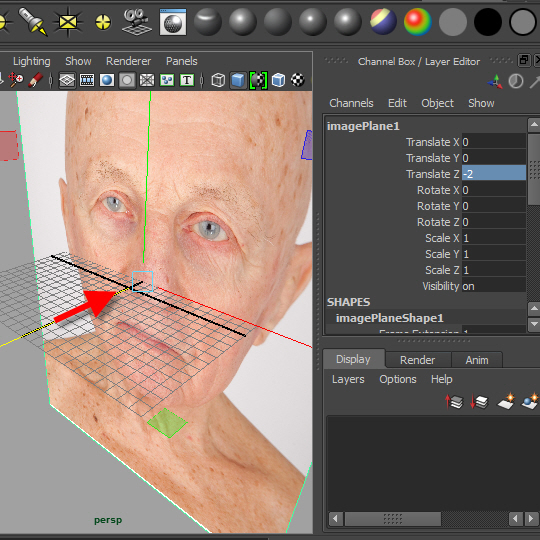Viewport: 540px width, 540px height.
Task: Create an area light from the shelf
Action: coord(68,22)
